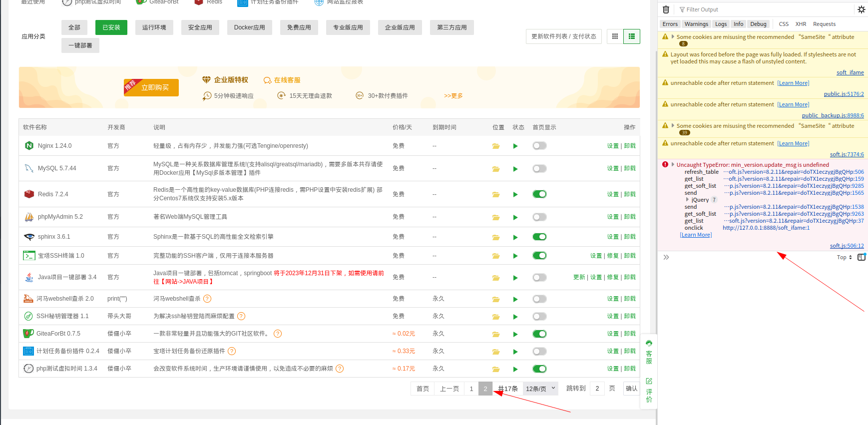
Task: Click the sphinx eye icon
Action: pyautogui.click(x=29, y=237)
